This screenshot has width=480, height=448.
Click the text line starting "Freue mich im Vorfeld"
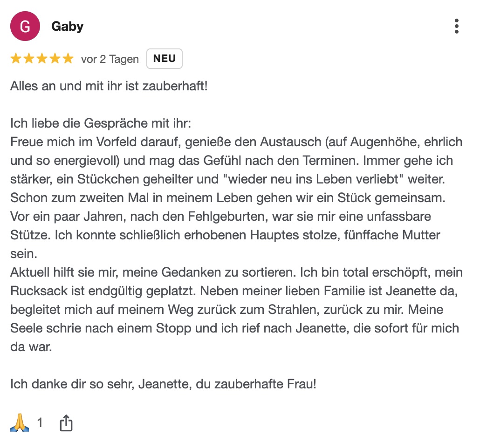click(x=236, y=143)
